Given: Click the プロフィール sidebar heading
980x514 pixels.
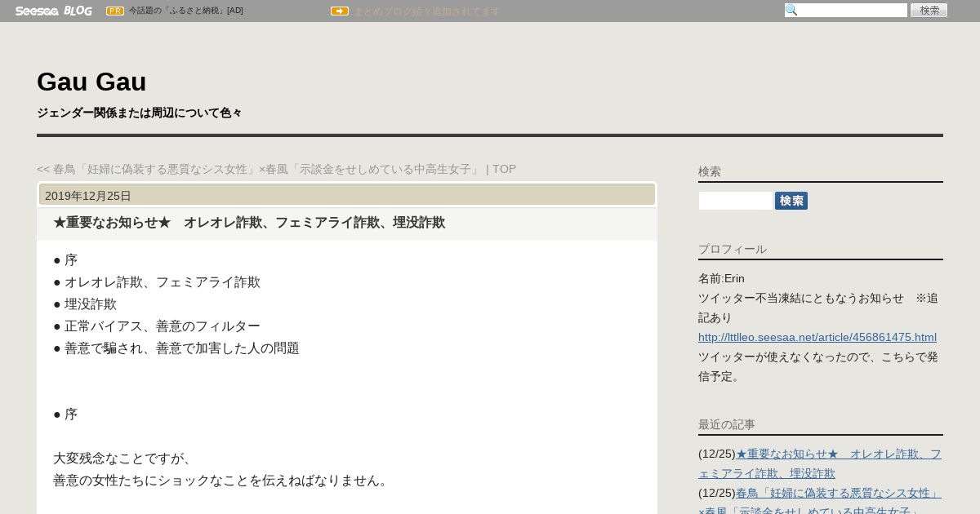Looking at the screenshot, I should 733,249.
